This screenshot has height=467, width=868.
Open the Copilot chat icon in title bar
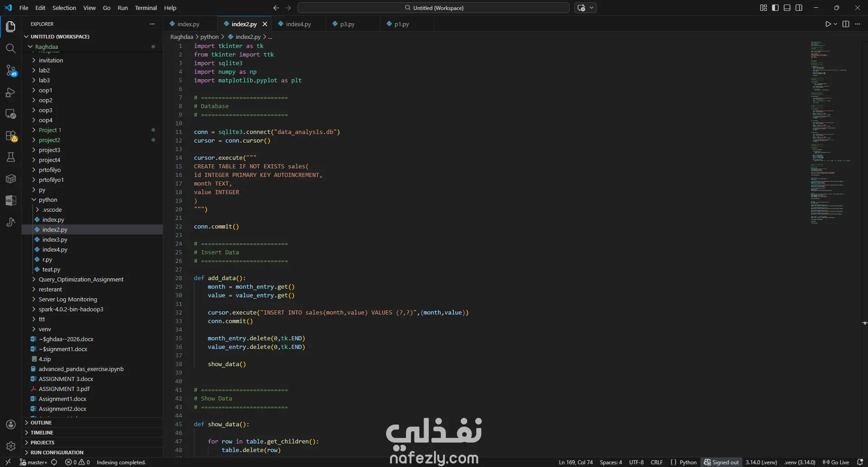(581, 8)
